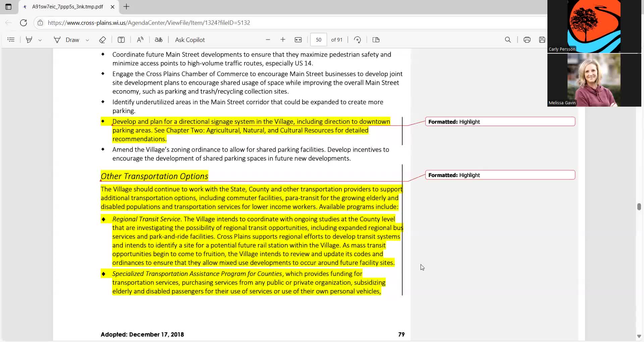This screenshot has height=342, width=644.
Task: Click the vertical scrollbar thumb
Action: click(639, 207)
